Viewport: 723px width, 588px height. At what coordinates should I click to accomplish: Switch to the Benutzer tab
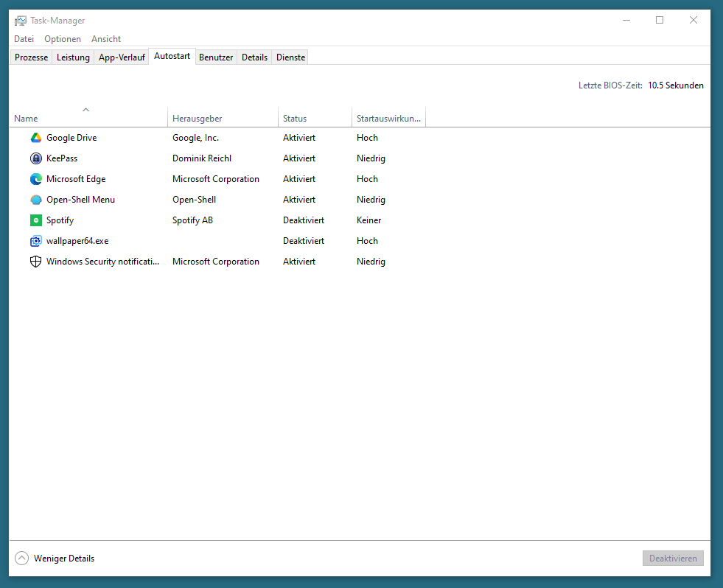(216, 57)
